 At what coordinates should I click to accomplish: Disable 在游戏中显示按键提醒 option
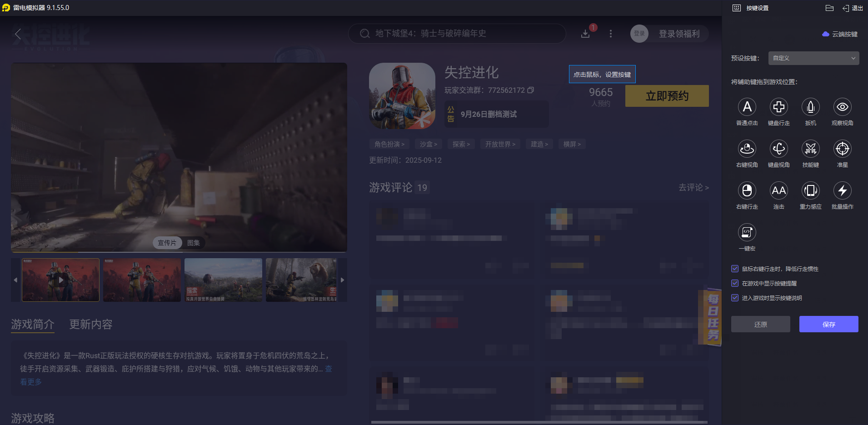[734, 283]
